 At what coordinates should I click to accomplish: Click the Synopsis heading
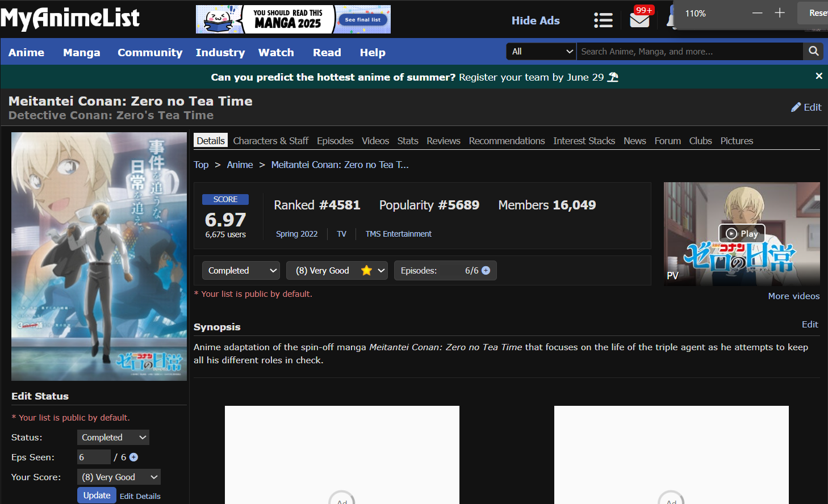[x=217, y=327]
